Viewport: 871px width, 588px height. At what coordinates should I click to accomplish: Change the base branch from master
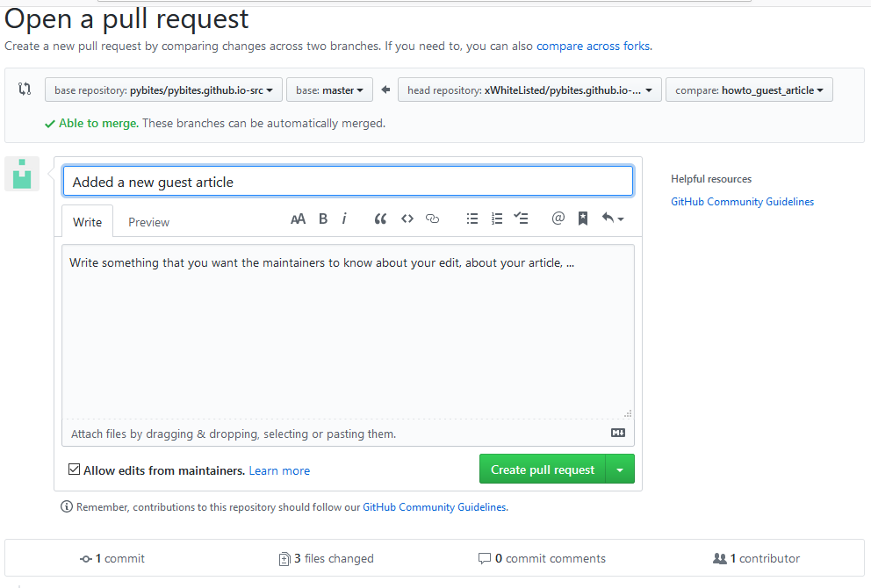[329, 89]
